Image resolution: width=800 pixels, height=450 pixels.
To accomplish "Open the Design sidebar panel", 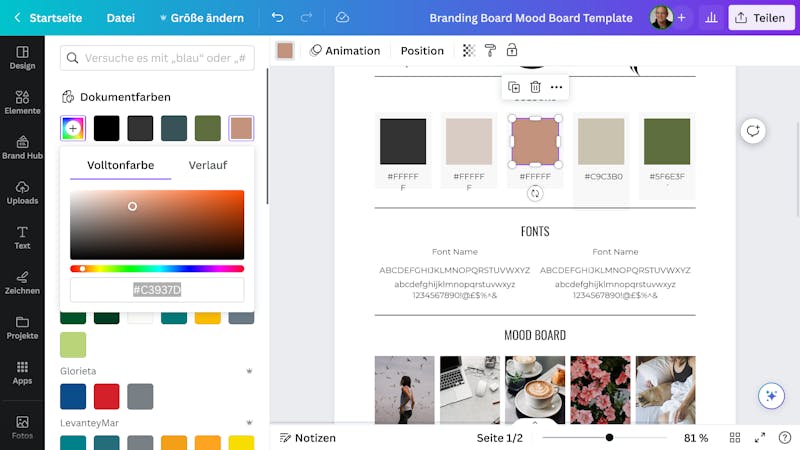I will 22,58.
